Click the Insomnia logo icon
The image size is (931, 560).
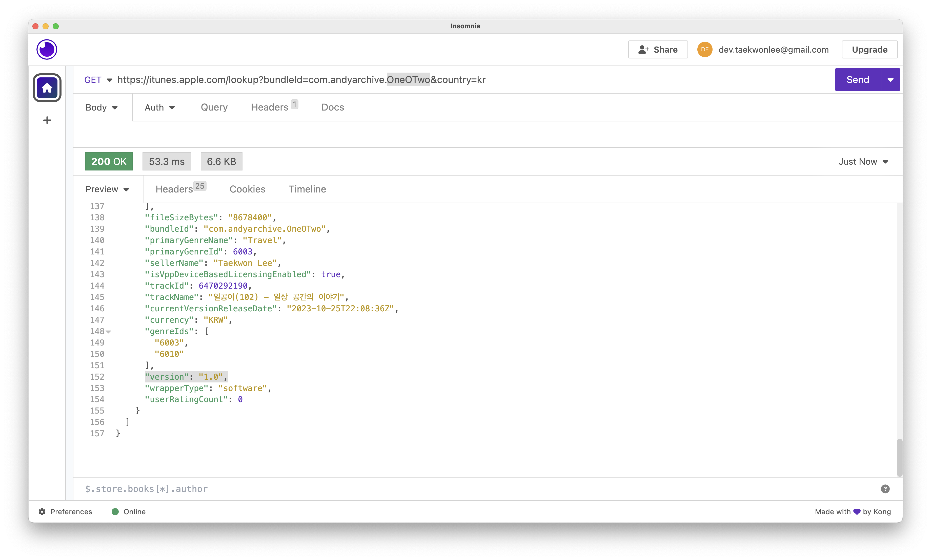coord(47,49)
